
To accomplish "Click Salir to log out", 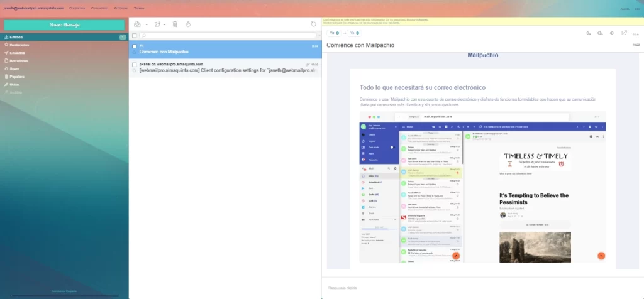I will 637,9.
